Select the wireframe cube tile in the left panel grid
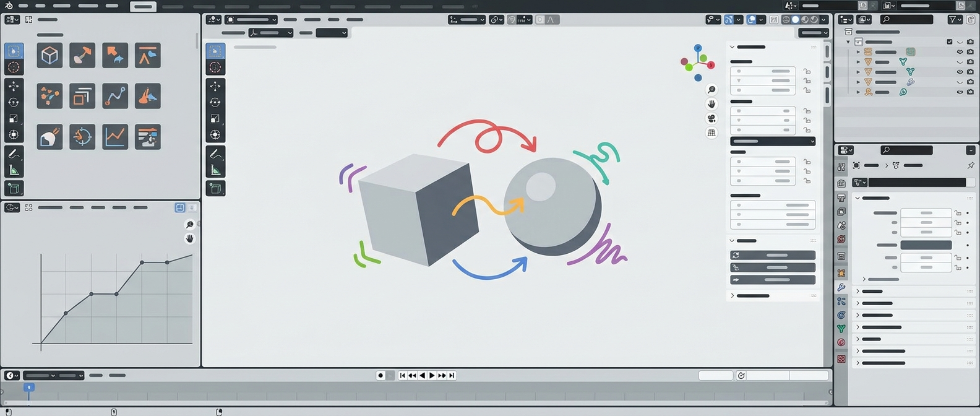The width and height of the screenshot is (980, 416). click(49, 56)
